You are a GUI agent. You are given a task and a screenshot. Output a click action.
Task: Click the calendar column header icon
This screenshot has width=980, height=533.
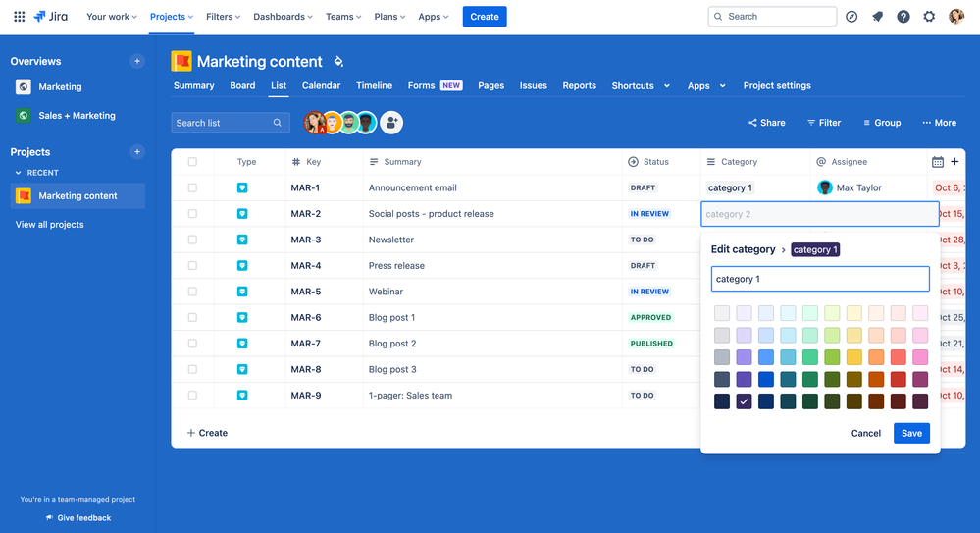click(x=938, y=162)
